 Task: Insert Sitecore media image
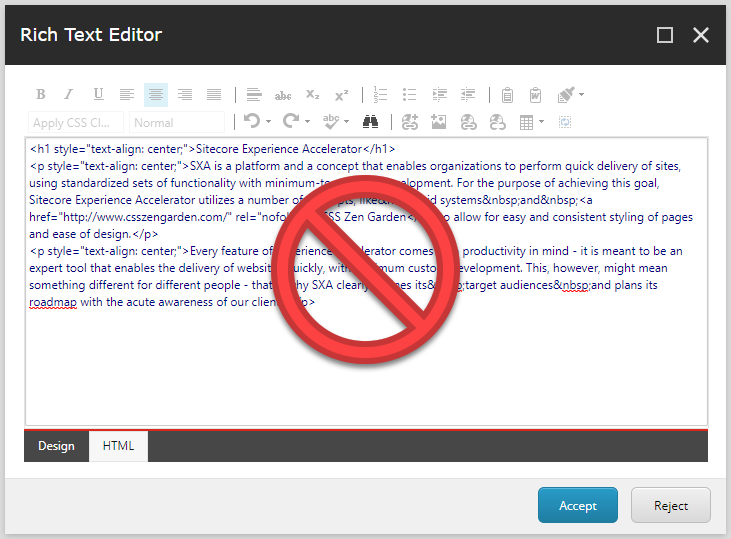tap(439, 122)
